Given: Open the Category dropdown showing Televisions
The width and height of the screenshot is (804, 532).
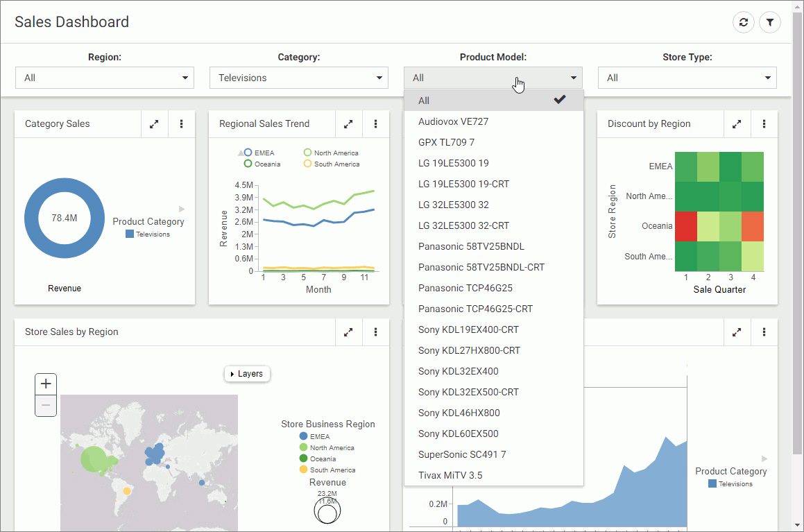Looking at the screenshot, I should click(x=299, y=78).
